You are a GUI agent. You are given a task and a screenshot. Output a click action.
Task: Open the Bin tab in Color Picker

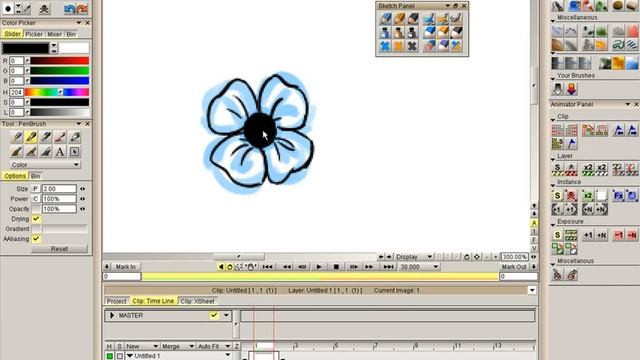point(71,34)
